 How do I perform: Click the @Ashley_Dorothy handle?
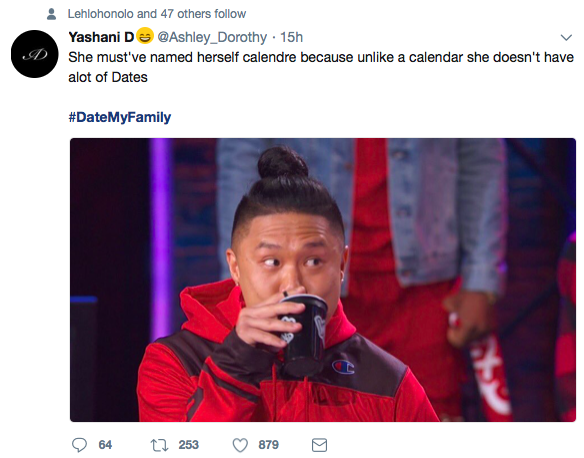click(212, 37)
